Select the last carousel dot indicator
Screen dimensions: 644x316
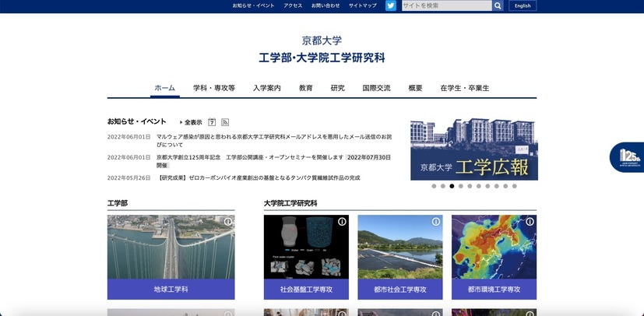click(515, 186)
